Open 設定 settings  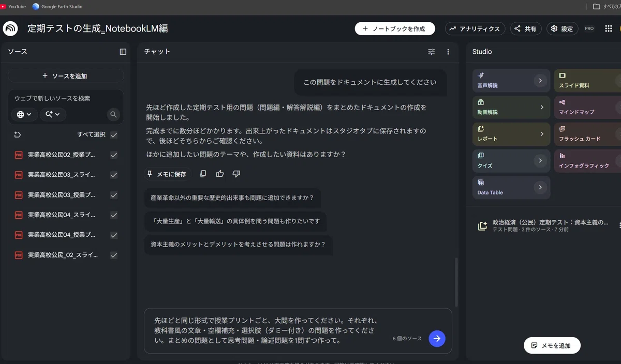(x=563, y=29)
